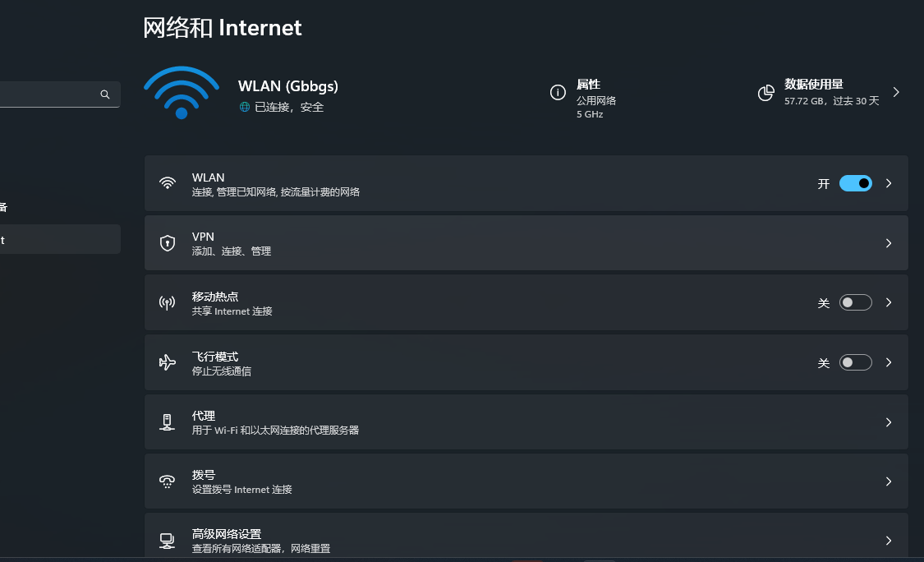Open the VPN row chevron
Viewport: 924px width, 562px height.
click(889, 243)
